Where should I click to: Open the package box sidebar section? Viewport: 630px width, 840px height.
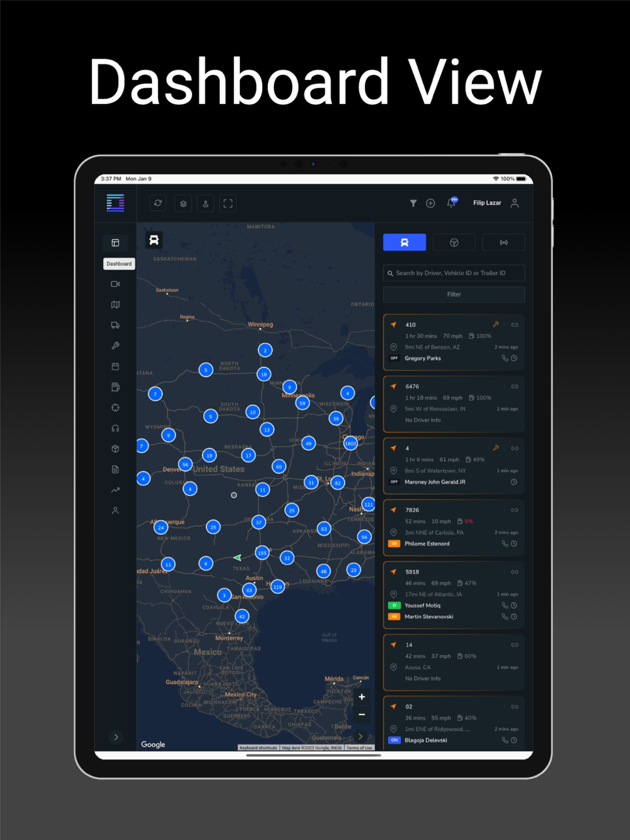[x=115, y=449]
